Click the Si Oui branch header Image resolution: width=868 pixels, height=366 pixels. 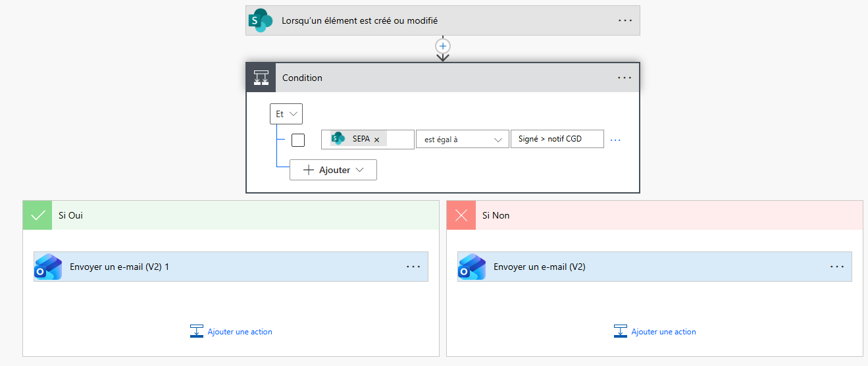(231, 215)
